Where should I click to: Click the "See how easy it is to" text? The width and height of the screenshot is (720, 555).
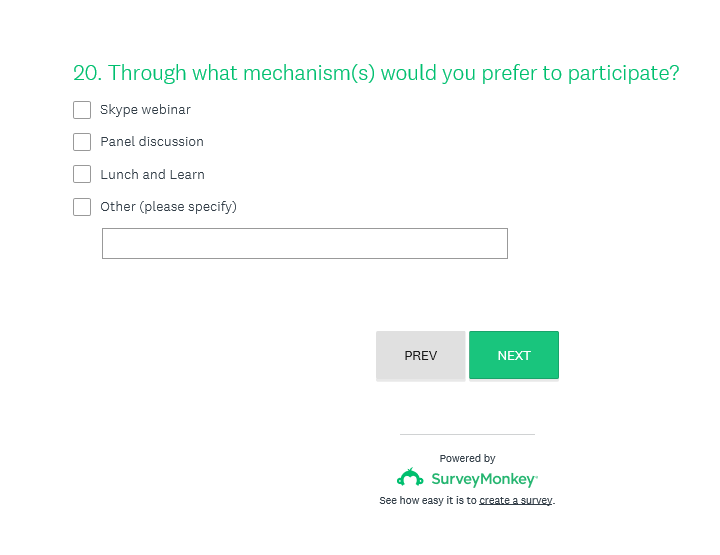point(428,500)
